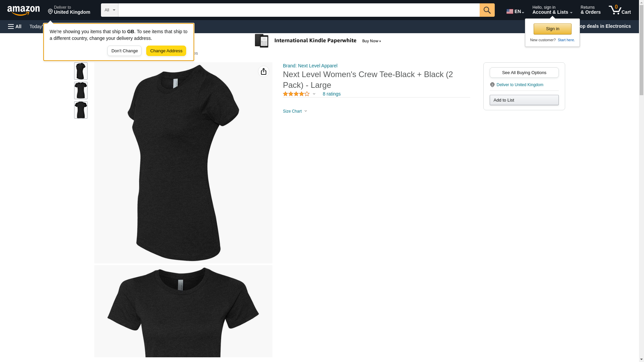Open the 8 ratings link
The image size is (644, 362).
pyautogui.click(x=331, y=94)
